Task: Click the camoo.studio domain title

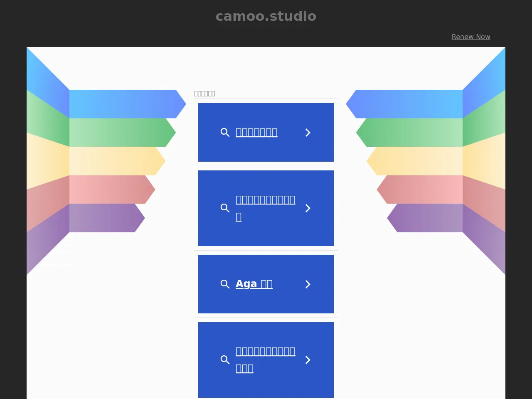Action: click(266, 16)
